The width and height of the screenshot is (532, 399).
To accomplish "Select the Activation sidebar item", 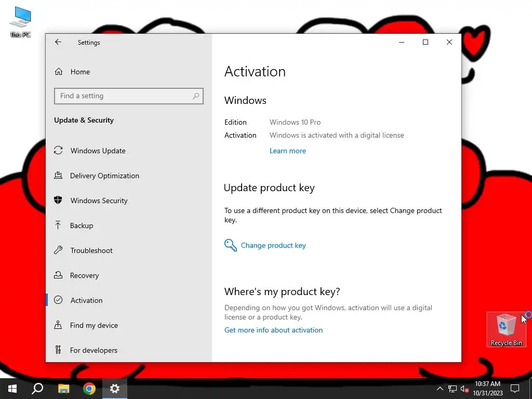I will (129, 300).
